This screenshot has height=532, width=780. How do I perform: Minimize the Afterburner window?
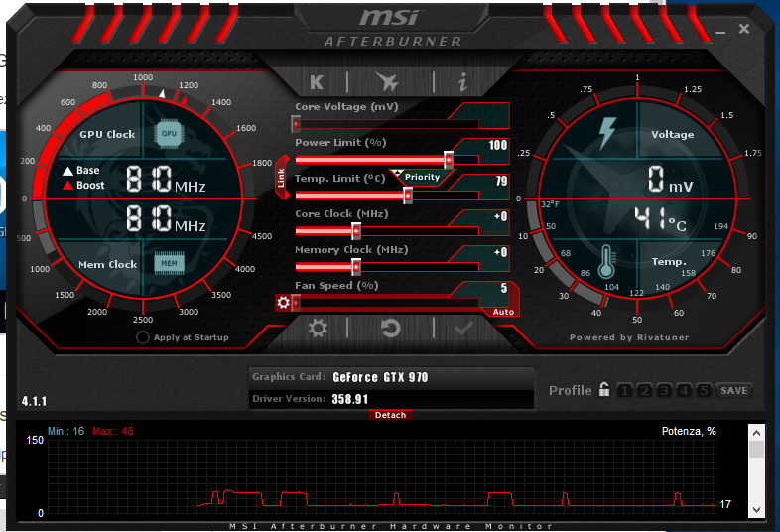[720, 33]
